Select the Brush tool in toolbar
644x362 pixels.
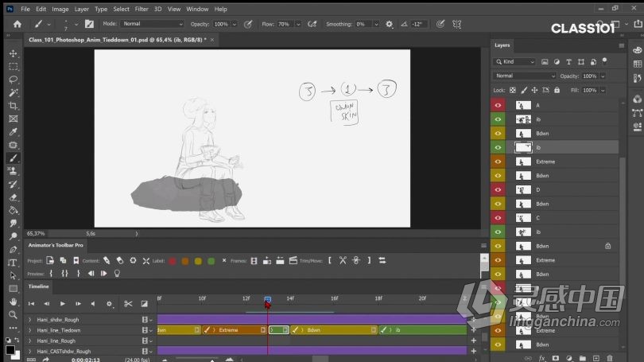(14, 158)
